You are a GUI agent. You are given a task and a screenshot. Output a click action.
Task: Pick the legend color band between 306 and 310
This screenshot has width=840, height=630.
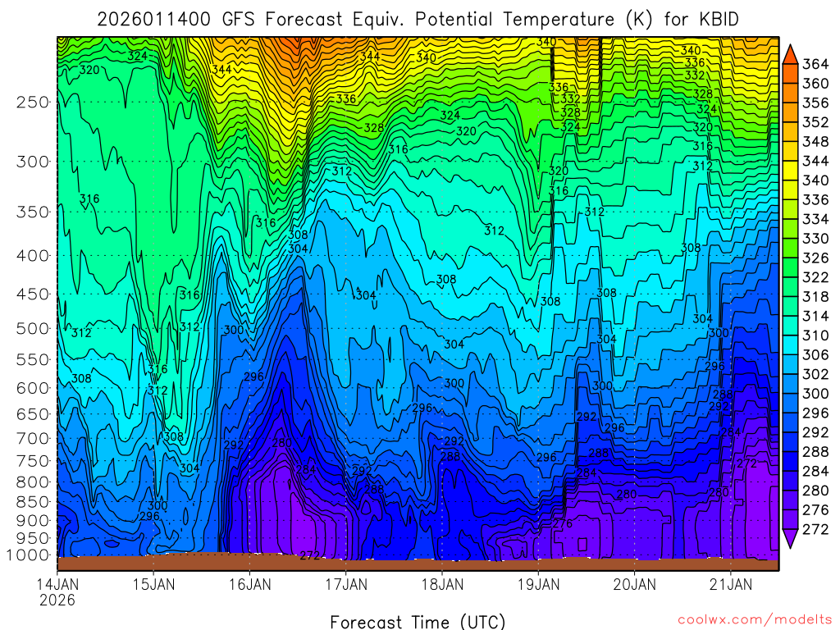click(790, 345)
